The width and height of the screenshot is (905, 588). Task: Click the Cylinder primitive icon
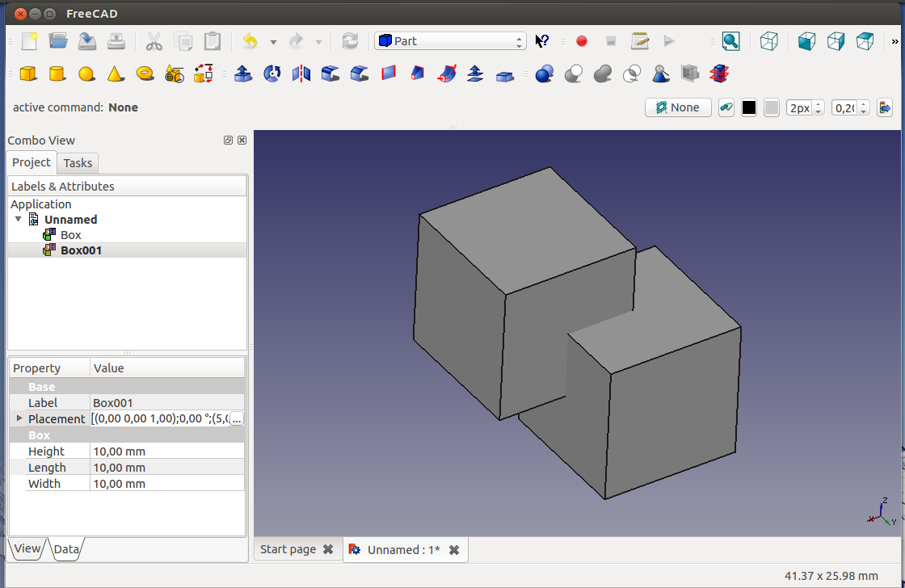pos(57,74)
